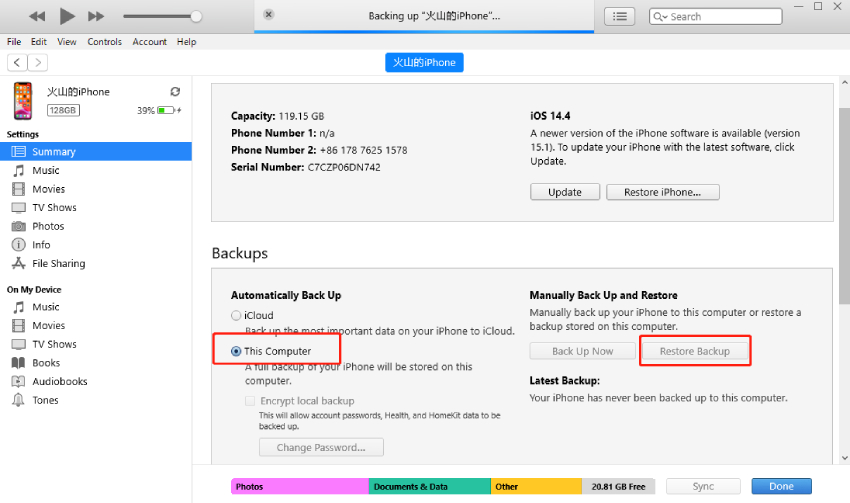Select the iCloud radio button
Image resolution: width=850 pixels, height=503 pixels.
pos(236,315)
